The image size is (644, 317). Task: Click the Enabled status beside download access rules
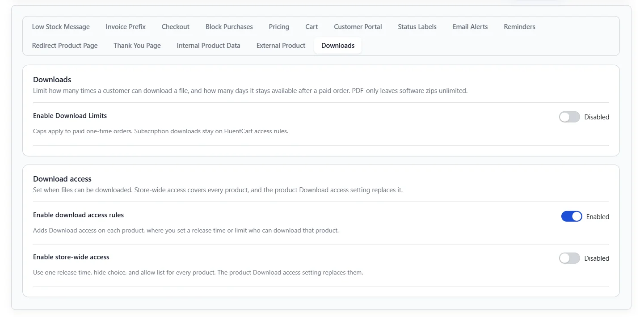(x=598, y=217)
